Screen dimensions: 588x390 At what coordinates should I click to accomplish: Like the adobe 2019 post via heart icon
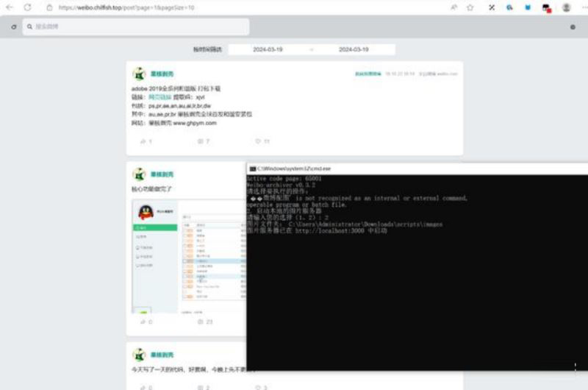click(x=258, y=141)
